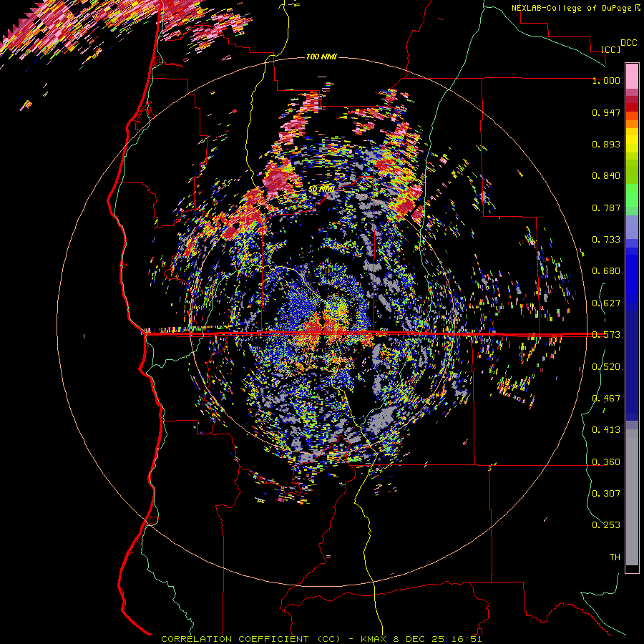Image resolution: width=644 pixels, height=644 pixels.
Task: Select the 0.733 scale value
Action: pos(606,240)
